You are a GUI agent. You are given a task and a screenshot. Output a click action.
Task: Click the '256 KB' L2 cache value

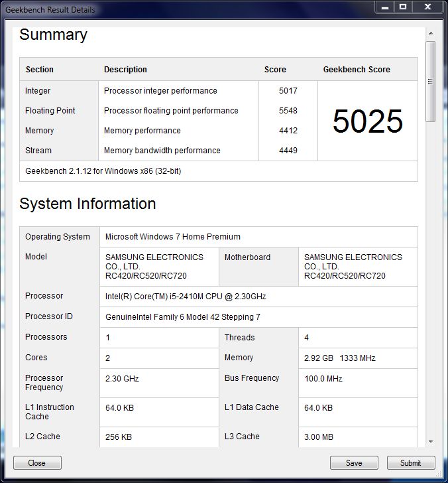[x=119, y=437]
